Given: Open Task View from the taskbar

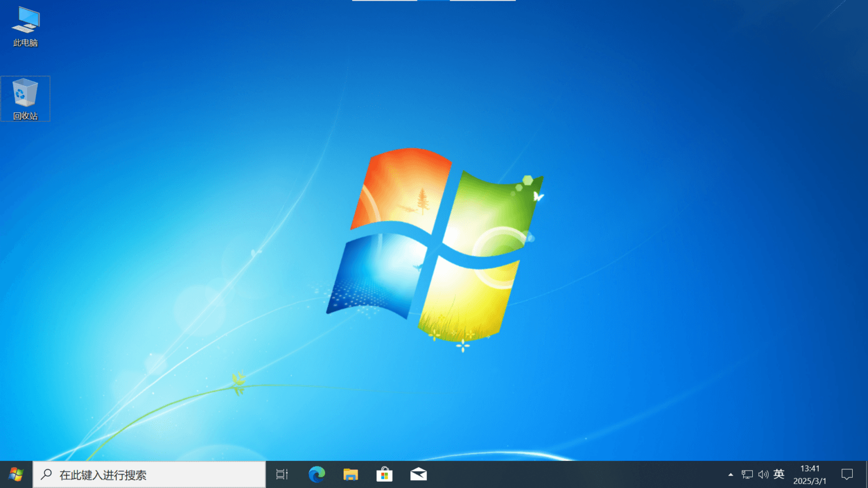Looking at the screenshot, I should (x=282, y=474).
